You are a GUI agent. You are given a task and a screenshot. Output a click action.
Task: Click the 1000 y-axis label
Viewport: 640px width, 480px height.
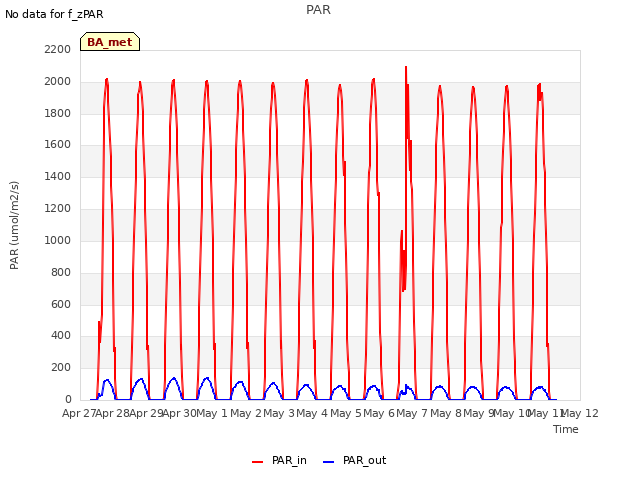pyautogui.click(x=58, y=240)
